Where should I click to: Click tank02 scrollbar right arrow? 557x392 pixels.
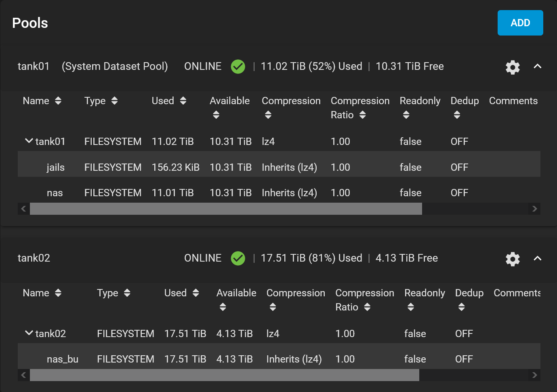(x=534, y=375)
